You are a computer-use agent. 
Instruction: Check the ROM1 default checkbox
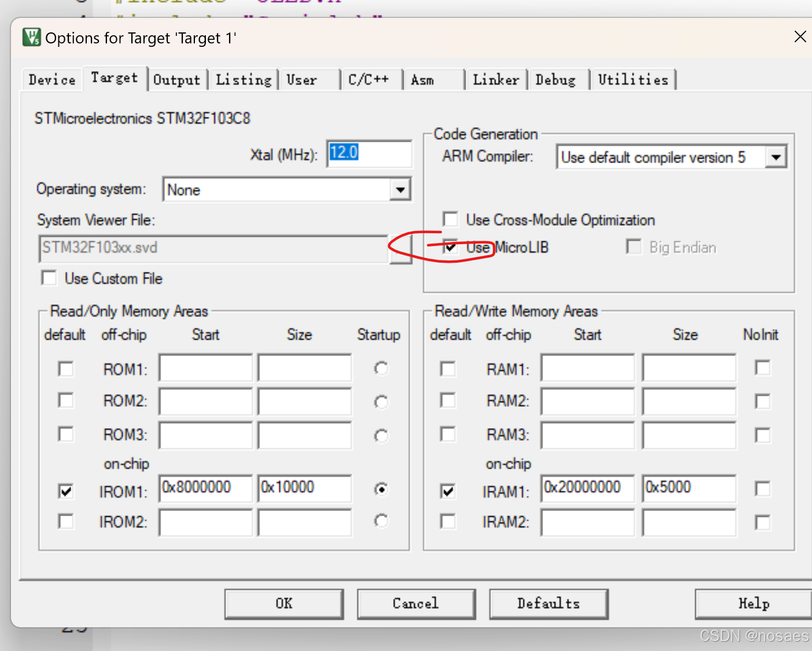click(x=66, y=369)
